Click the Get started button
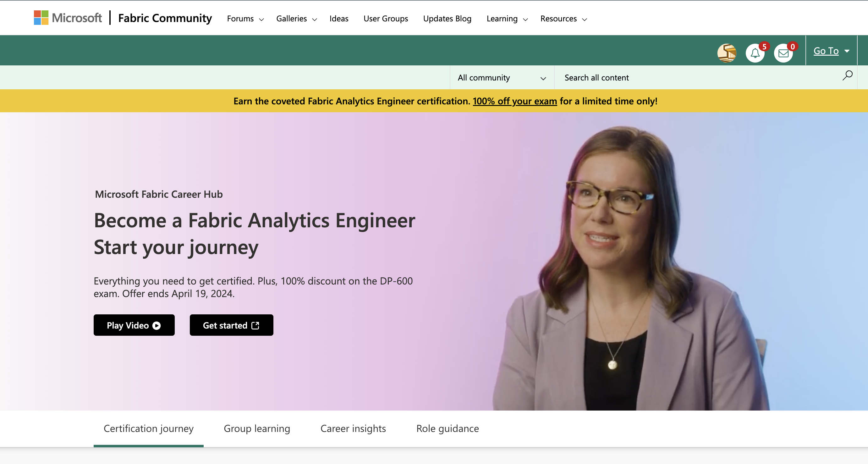868x464 pixels. [x=231, y=325]
